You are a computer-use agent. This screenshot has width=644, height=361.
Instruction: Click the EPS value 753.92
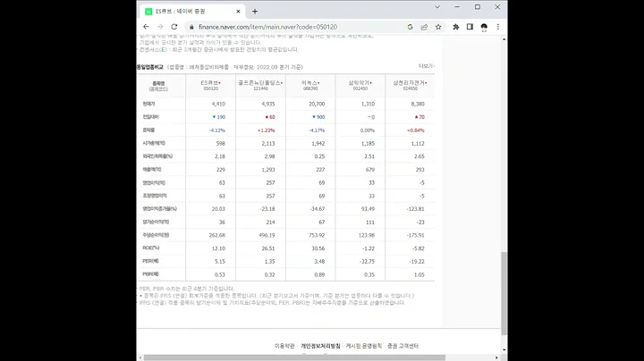[x=317, y=235]
